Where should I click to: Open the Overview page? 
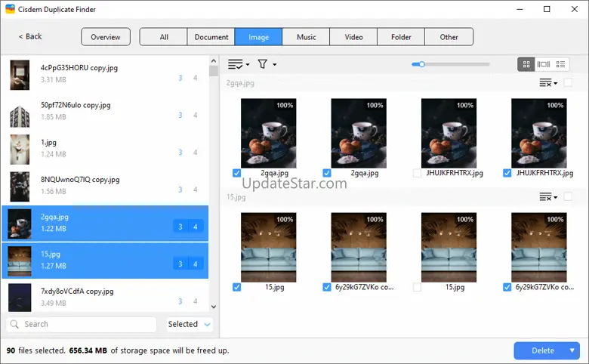106,37
